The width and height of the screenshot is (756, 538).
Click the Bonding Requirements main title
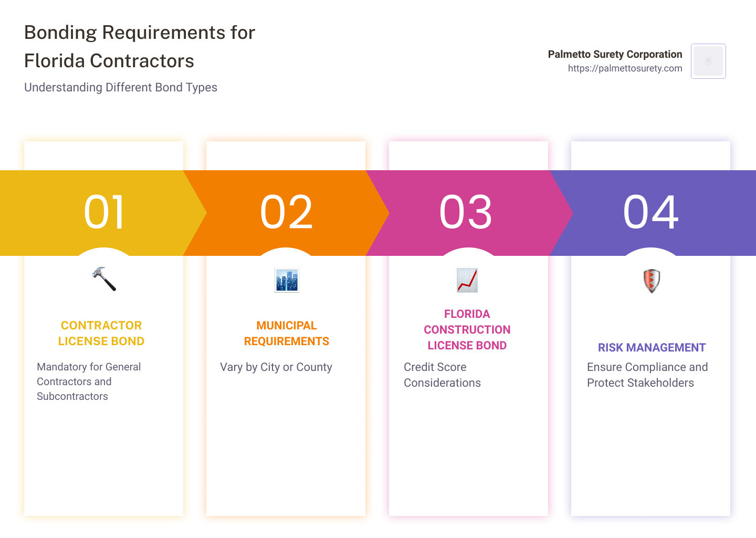coord(140,47)
